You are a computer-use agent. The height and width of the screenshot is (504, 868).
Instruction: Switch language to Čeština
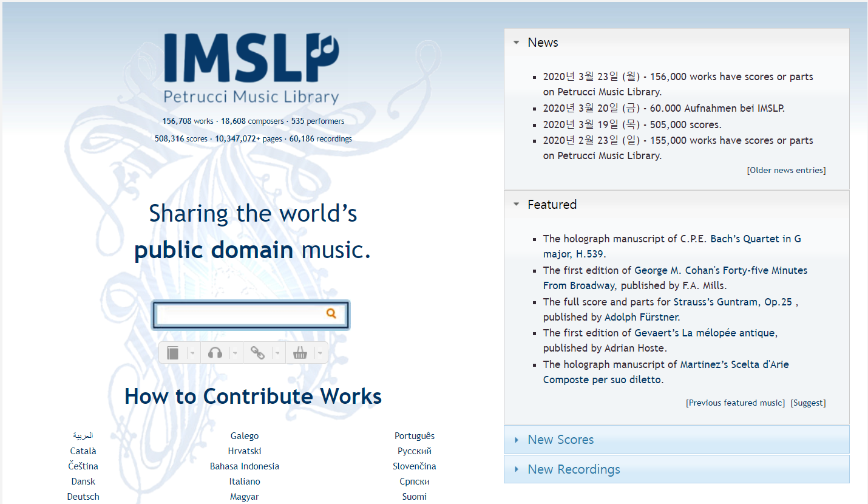pyautogui.click(x=83, y=466)
